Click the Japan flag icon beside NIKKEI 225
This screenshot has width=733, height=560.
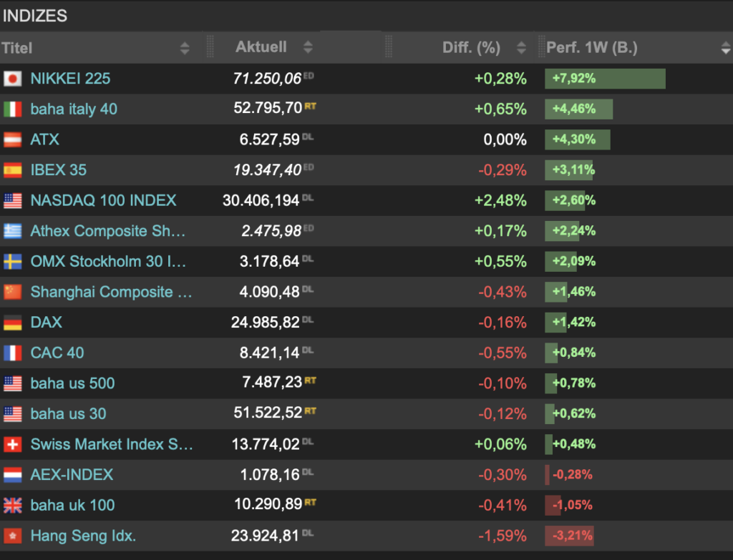coord(13,79)
